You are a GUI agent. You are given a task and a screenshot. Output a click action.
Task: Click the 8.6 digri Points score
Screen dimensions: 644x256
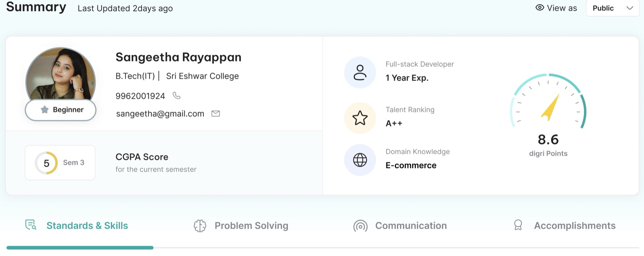point(548,140)
